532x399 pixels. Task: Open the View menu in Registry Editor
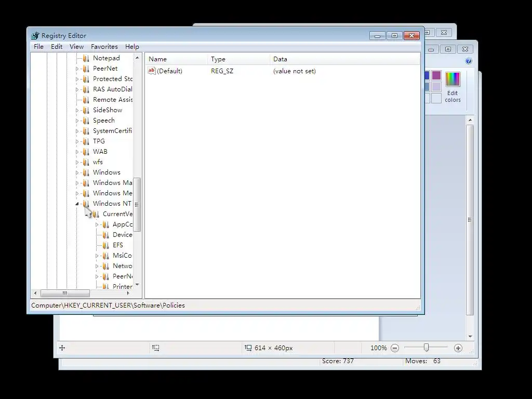pyautogui.click(x=77, y=46)
